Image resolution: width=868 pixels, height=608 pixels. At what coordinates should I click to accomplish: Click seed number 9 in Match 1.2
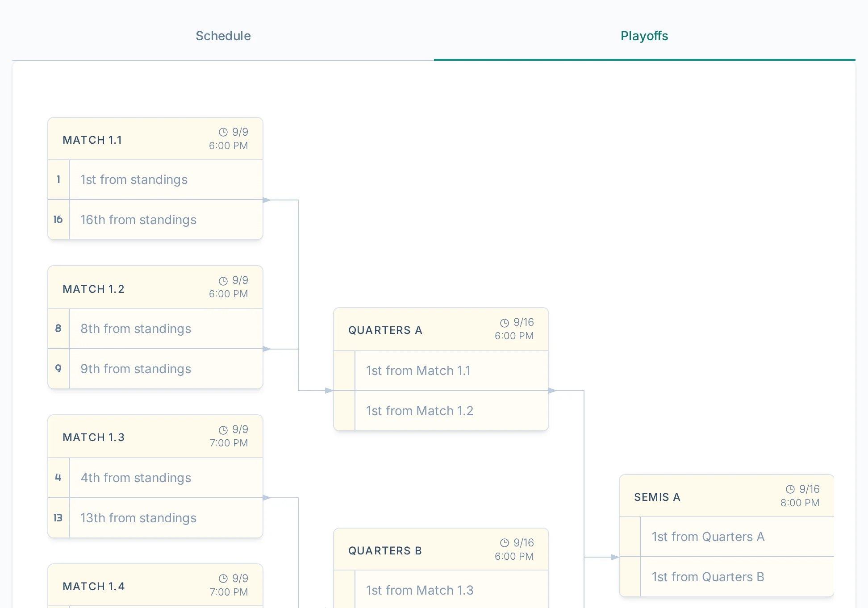click(58, 369)
